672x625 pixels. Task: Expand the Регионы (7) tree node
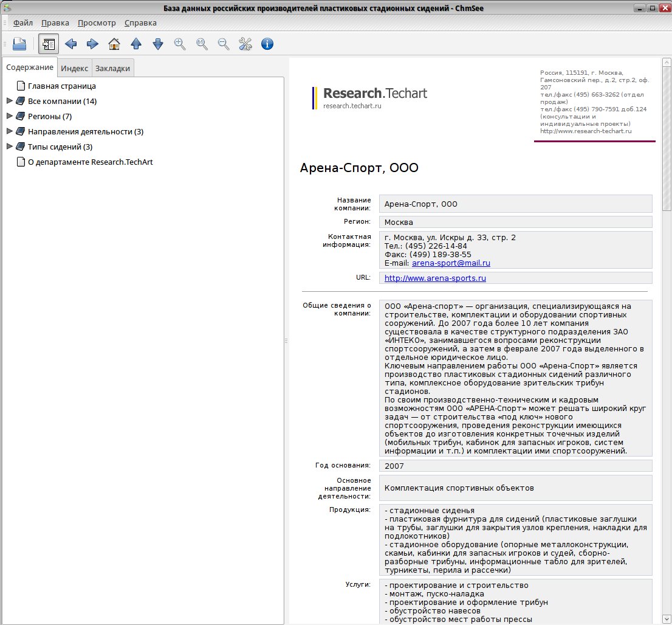click(10, 116)
